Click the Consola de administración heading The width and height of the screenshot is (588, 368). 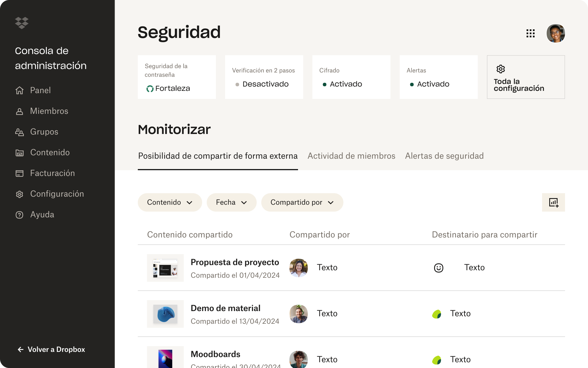pos(51,58)
